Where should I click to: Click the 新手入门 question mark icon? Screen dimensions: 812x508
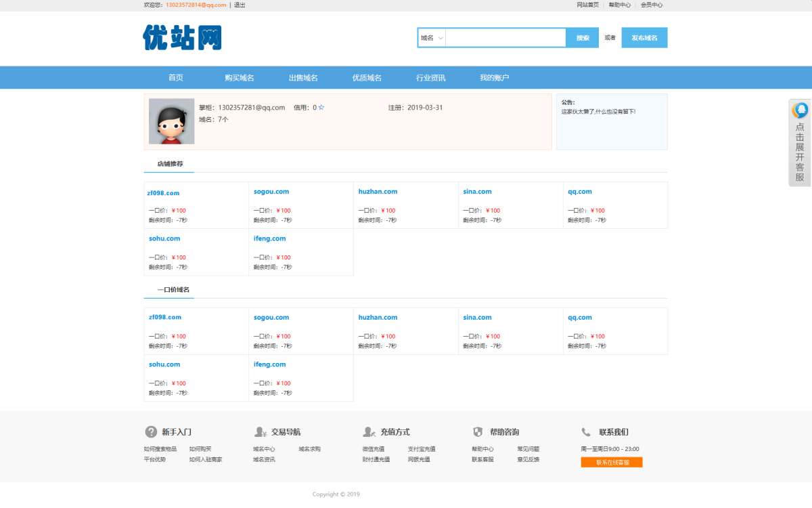[151, 431]
